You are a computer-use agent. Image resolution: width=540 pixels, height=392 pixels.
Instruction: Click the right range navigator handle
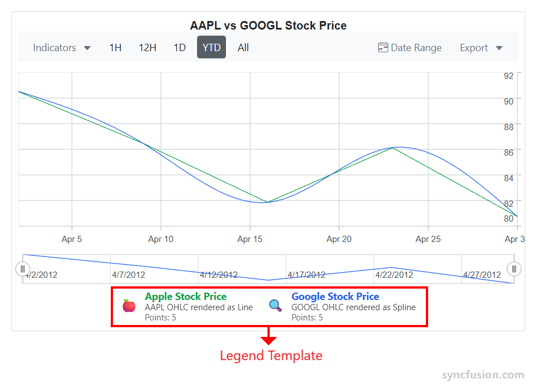click(514, 269)
